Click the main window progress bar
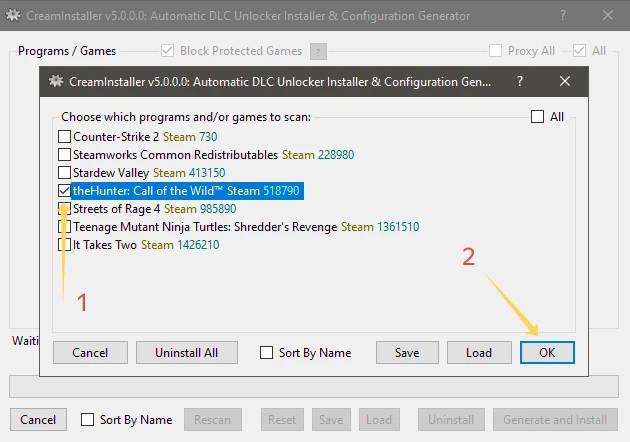630x442 pixels. [x=314, y=387]
